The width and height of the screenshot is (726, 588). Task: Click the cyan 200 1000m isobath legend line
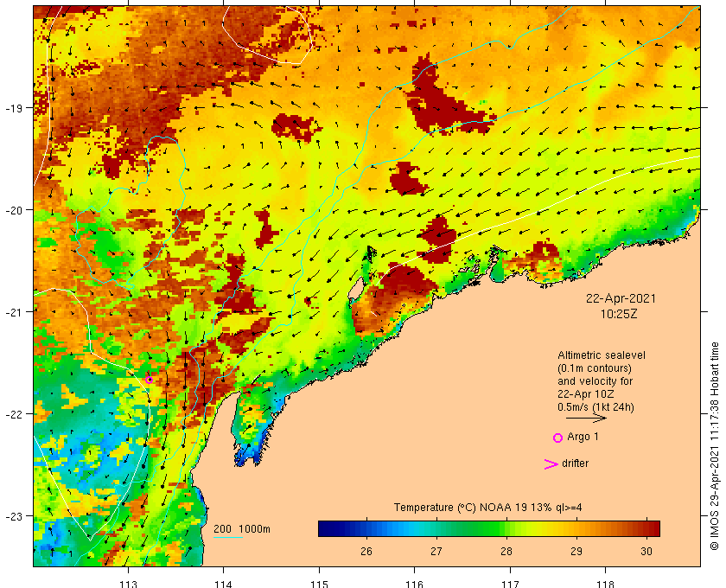228,538
